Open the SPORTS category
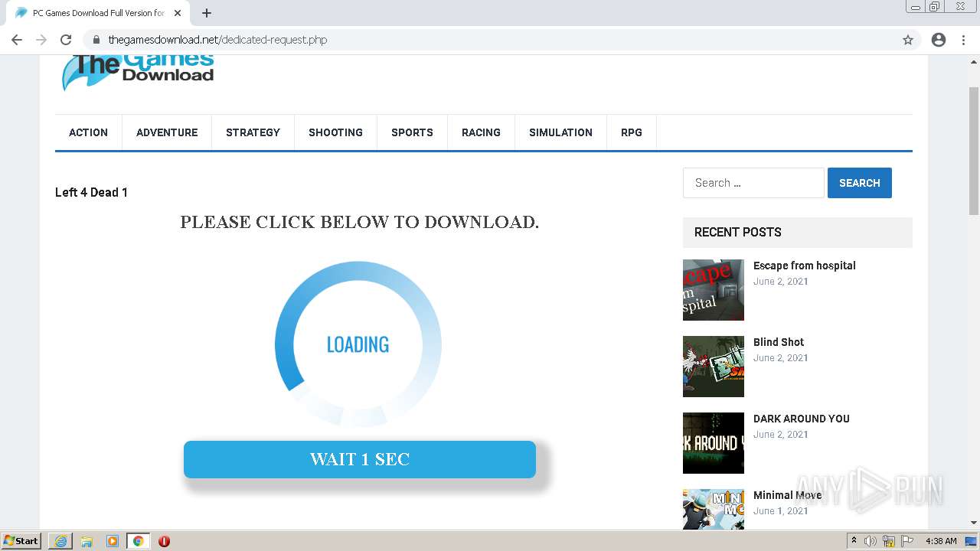 tap(412, 132)
